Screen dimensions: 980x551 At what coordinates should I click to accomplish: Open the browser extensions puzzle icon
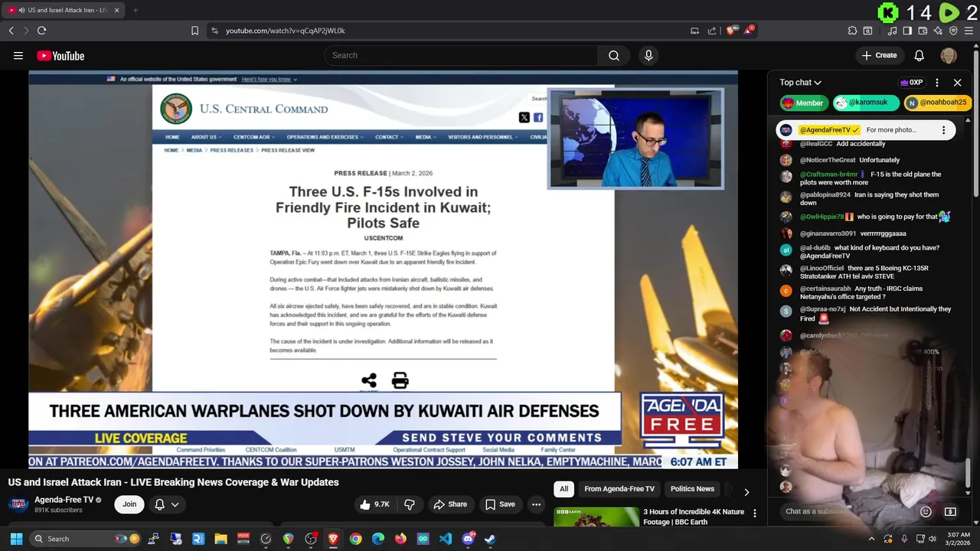click(852, 31)
